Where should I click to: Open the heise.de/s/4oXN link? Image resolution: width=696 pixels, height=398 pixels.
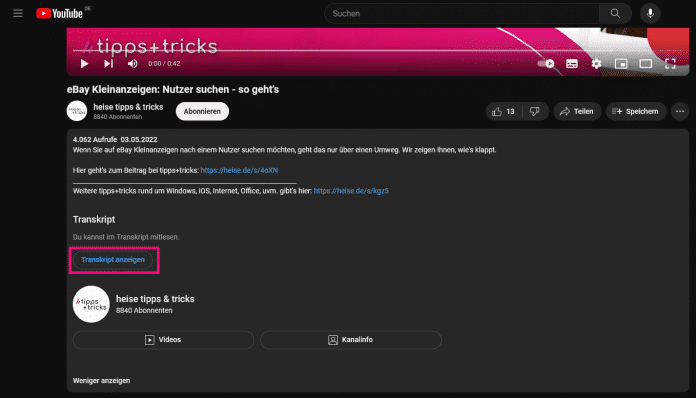coord(239,170)
